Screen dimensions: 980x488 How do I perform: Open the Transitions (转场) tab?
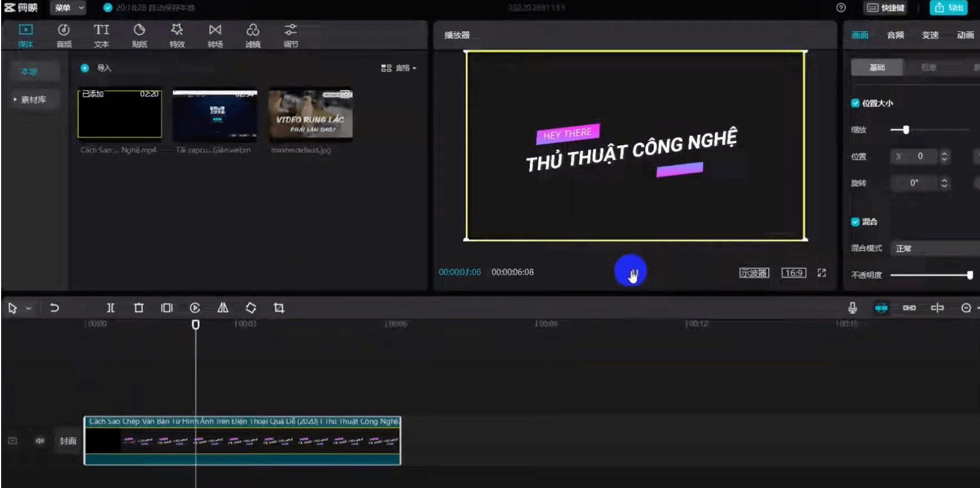[x=215, y=36]
